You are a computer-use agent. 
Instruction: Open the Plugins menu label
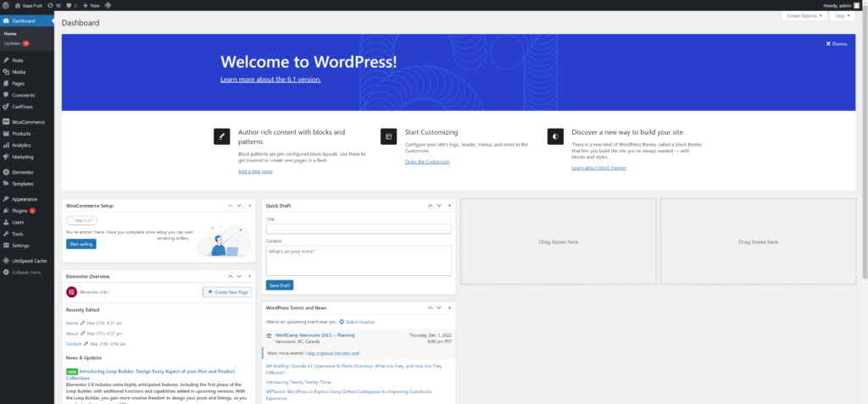coord(20,210)
